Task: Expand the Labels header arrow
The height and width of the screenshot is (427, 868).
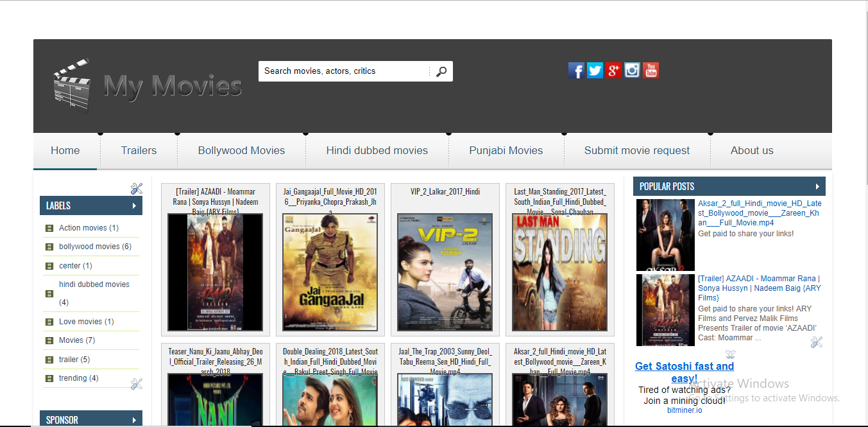Action: click(x=134, y=206)
